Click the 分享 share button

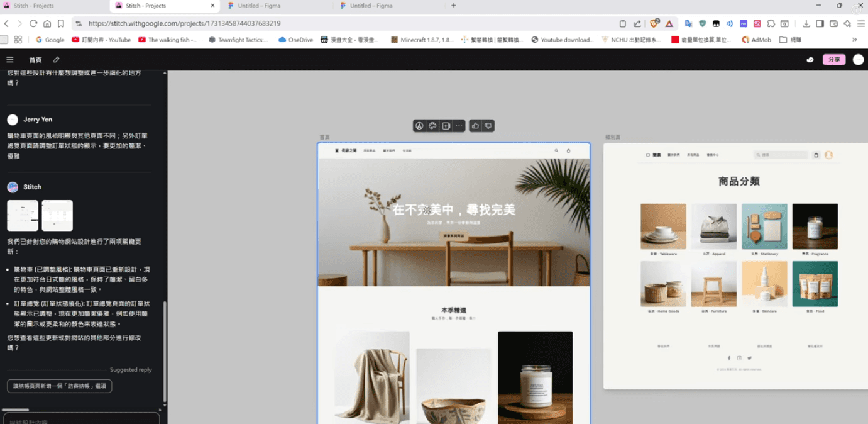tap(834, 60)
